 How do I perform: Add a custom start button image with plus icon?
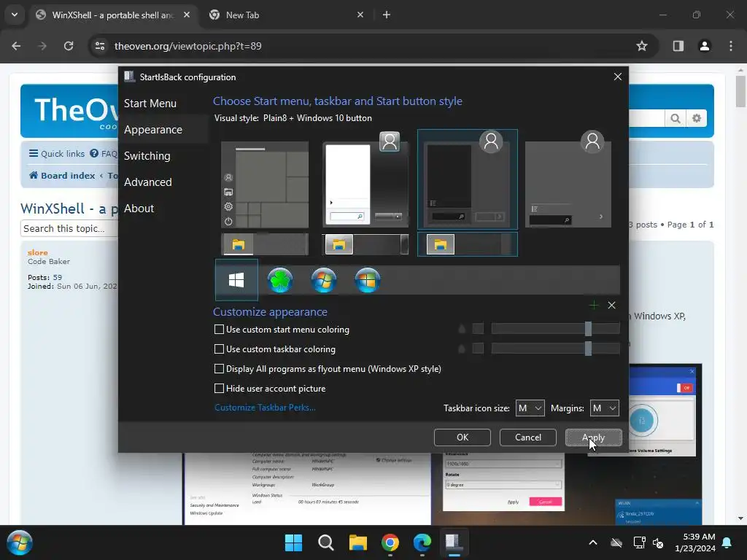coord(594,306)
